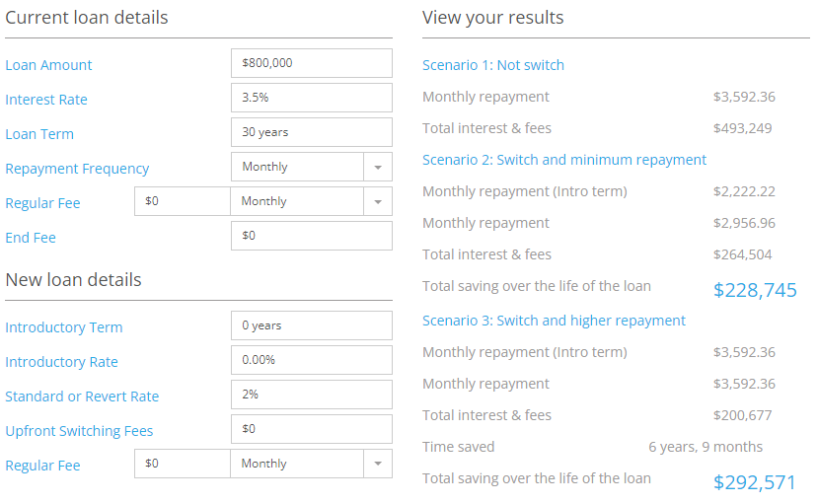Focus the new loan Regular Fee amount box
The width and height of the screenshot is (818, 504).
click(183, 464)
